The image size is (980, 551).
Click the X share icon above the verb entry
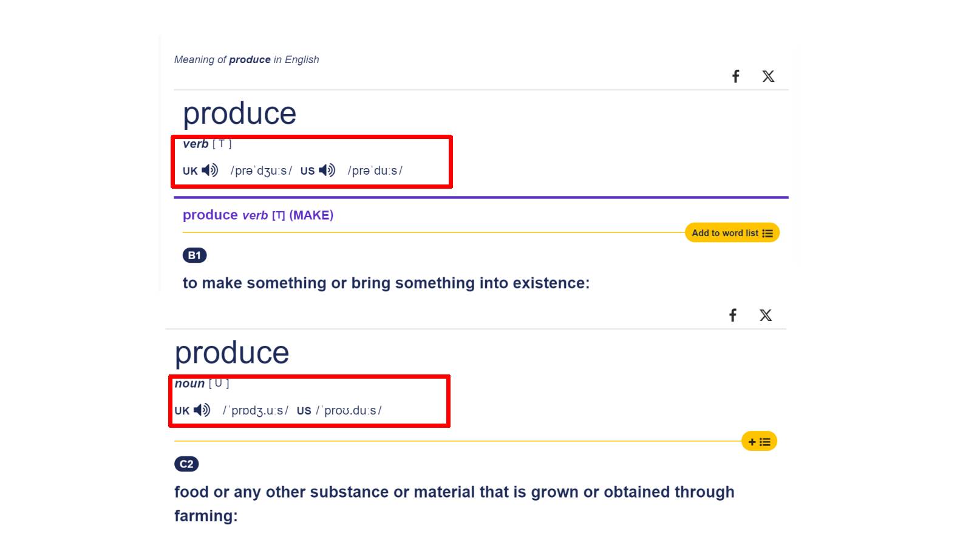coord(768,76)
